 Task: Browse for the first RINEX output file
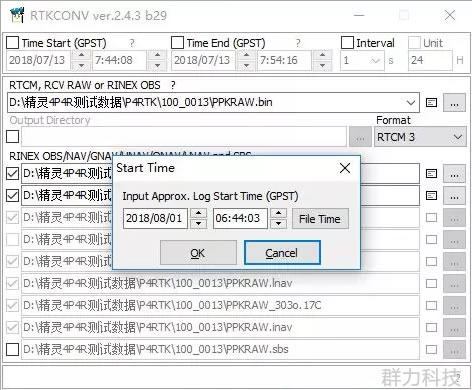tap(454, 174)
